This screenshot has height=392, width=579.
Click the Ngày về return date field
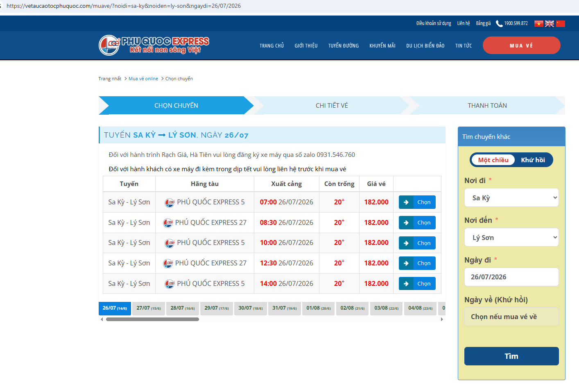pyautogui.click(x=511, y=317)
